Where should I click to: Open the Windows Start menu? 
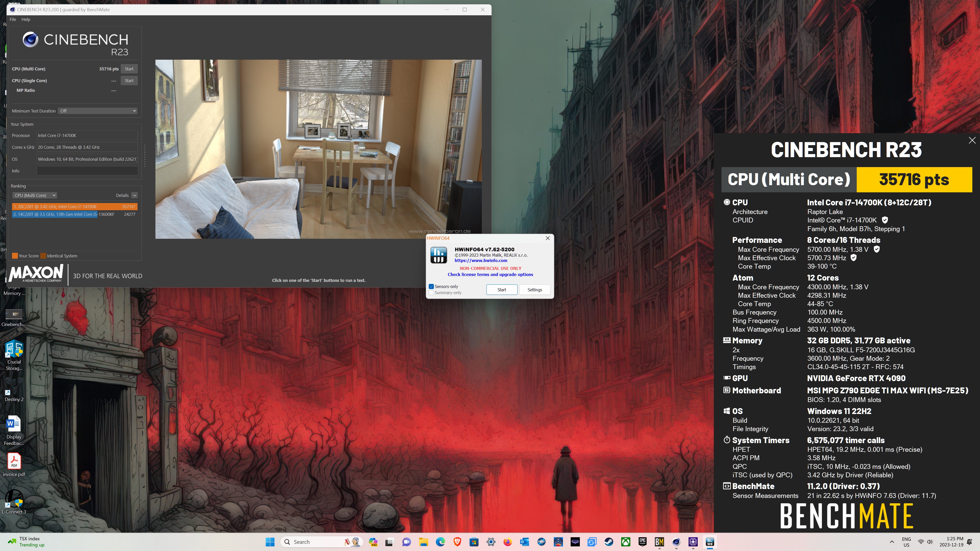click(270, 542)
